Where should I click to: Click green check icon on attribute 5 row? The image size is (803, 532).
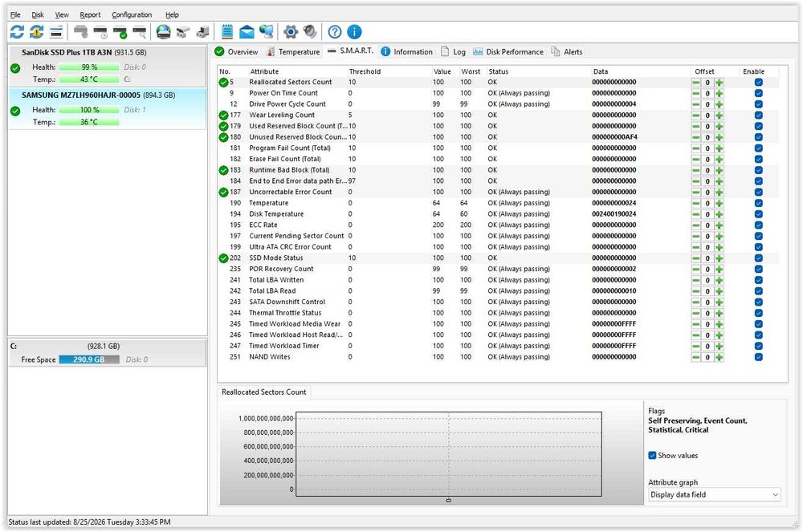click(224, 83)
